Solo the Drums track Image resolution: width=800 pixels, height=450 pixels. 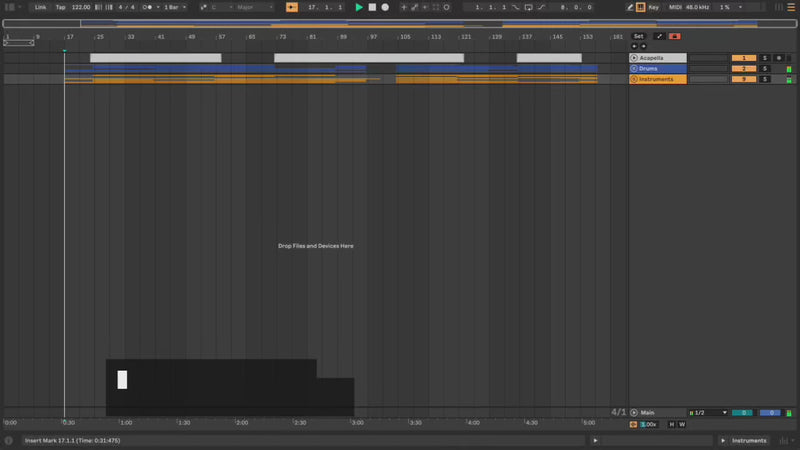tap(765, 69)
